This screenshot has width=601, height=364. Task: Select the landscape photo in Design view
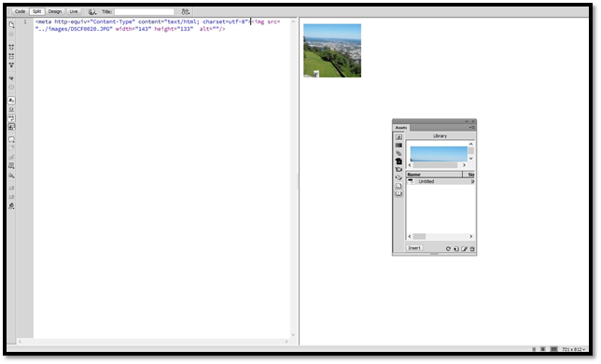click(332, 50)
